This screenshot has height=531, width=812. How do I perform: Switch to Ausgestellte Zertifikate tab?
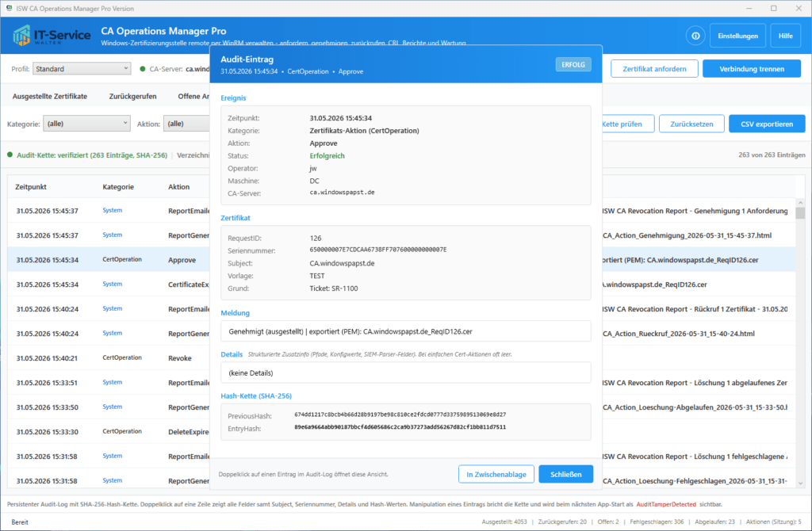click(x=50, y=96)
